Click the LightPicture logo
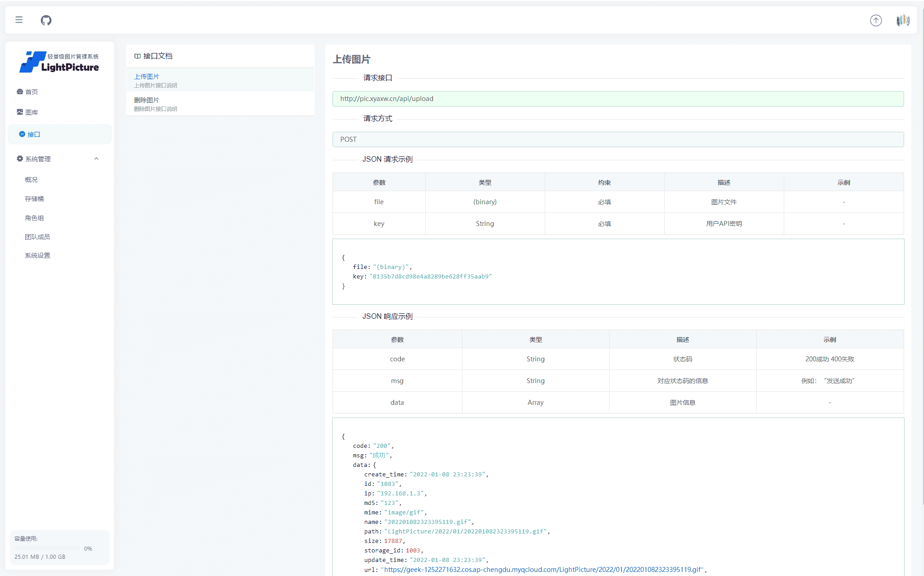The width and height of the screenshot is (924, 576). [x=59, y=62]
